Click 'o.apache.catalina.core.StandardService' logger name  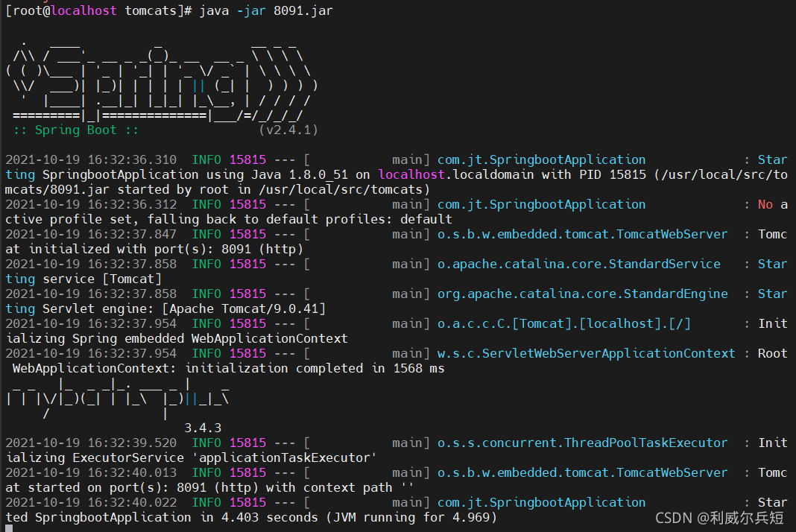(x=578, y=264)
